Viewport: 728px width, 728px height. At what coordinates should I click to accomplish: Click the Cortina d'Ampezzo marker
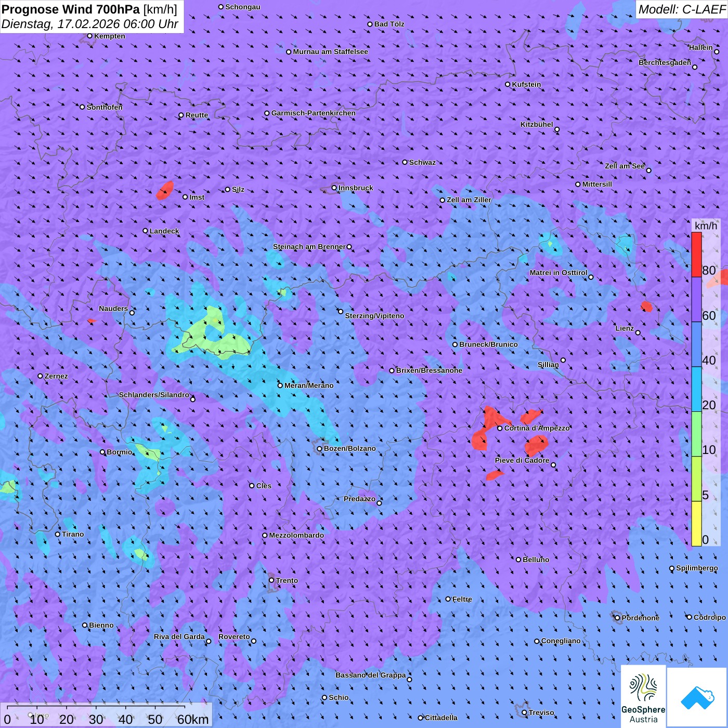[x=500, y=428]
